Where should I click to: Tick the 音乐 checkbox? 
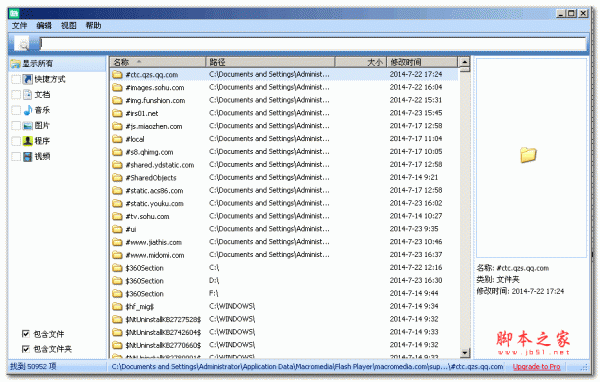pos(16,110)
